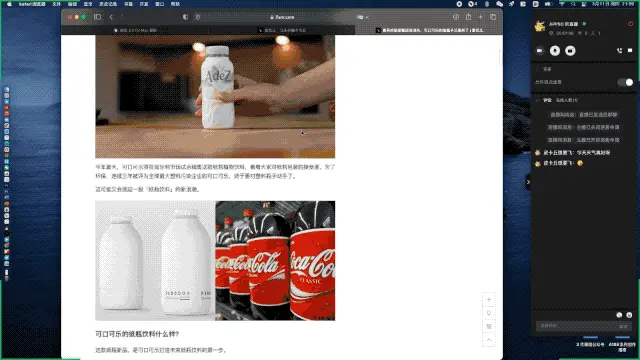Click the Pikachu avatar in live panel

540,27
